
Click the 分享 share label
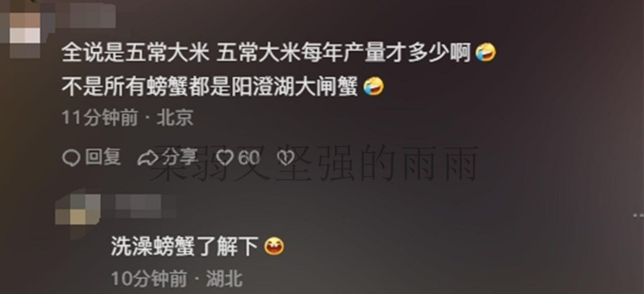point(180,157)
